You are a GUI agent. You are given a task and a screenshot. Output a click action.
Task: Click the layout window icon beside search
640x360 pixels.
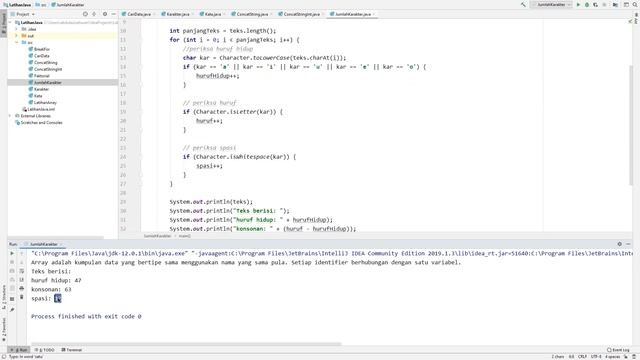(x=626, y=4)
